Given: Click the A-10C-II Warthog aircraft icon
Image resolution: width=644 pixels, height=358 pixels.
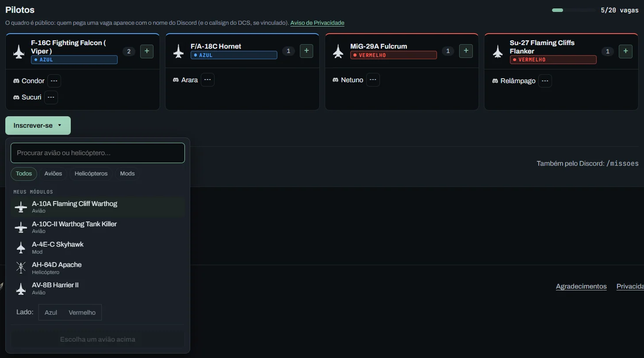Looking at the screenshot, I should pos(21,227).
